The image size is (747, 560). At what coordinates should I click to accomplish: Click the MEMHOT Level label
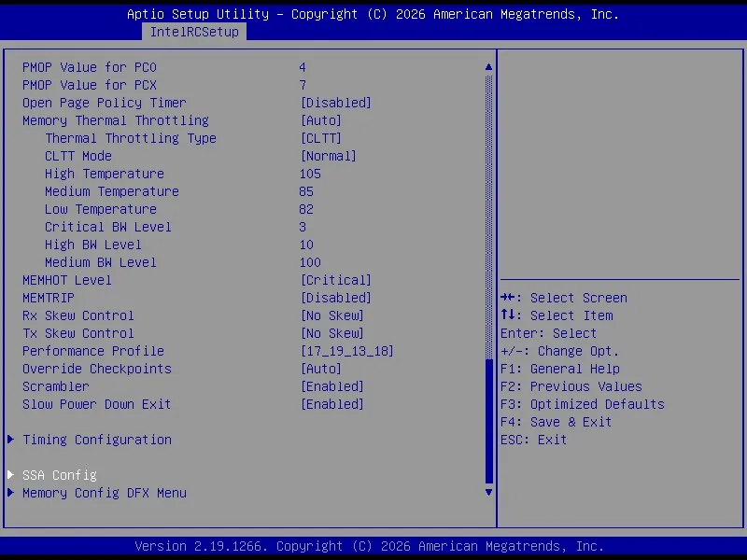pyautogui.click(x=66, y=280)
